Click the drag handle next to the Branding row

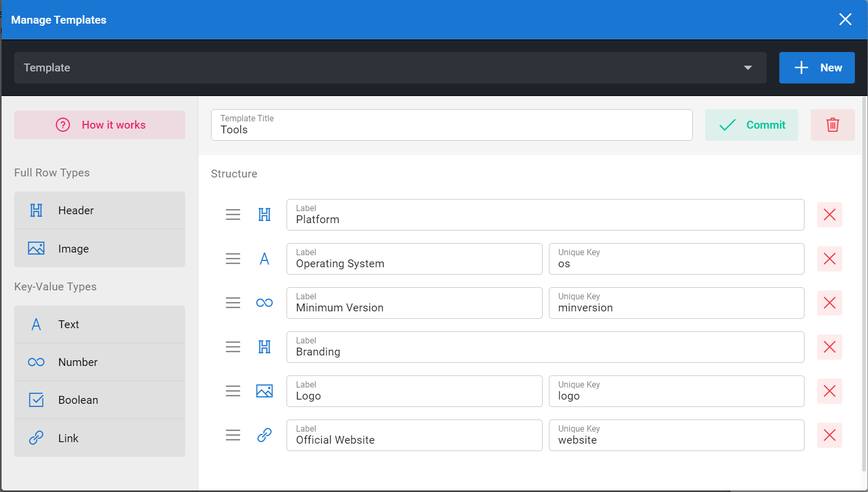click(233, 347)
